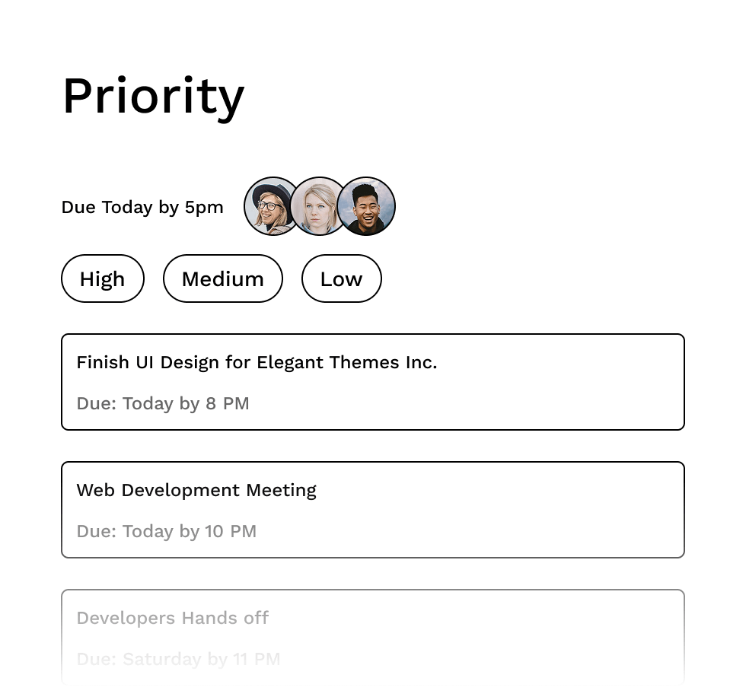Select the Due Today by 5pm label

coord(142,206)
